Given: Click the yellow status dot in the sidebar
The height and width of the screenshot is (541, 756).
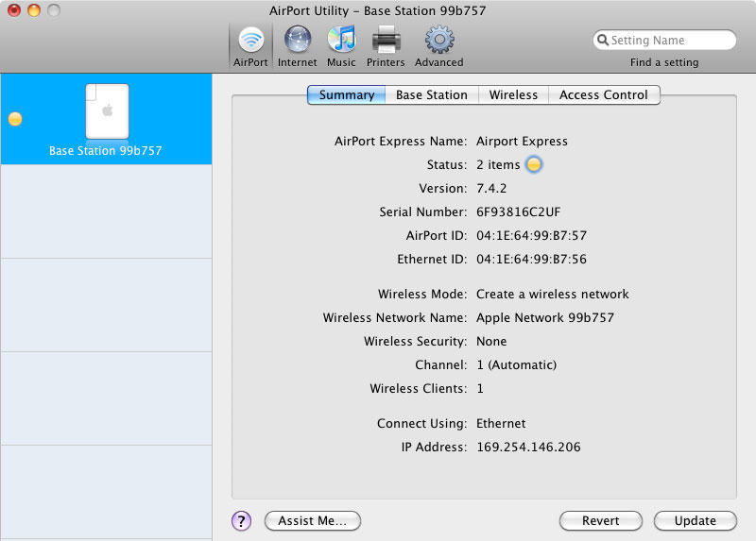Looking at the screenshot, I should 15,119.
